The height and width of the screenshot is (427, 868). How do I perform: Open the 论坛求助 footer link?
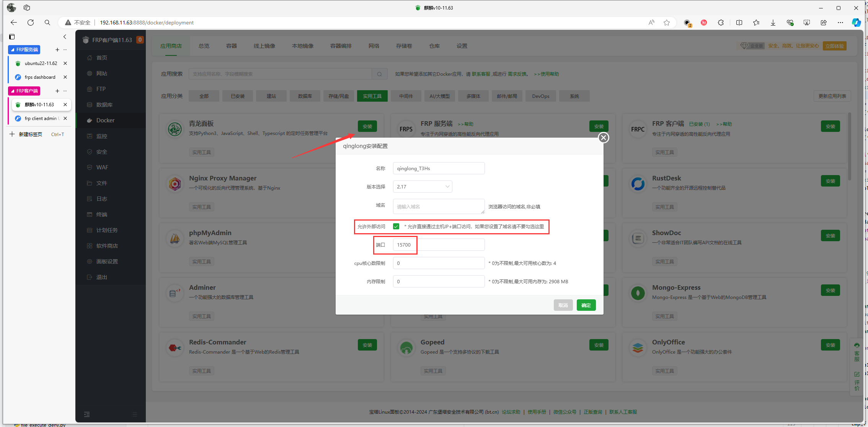click(x=511, y=412)
